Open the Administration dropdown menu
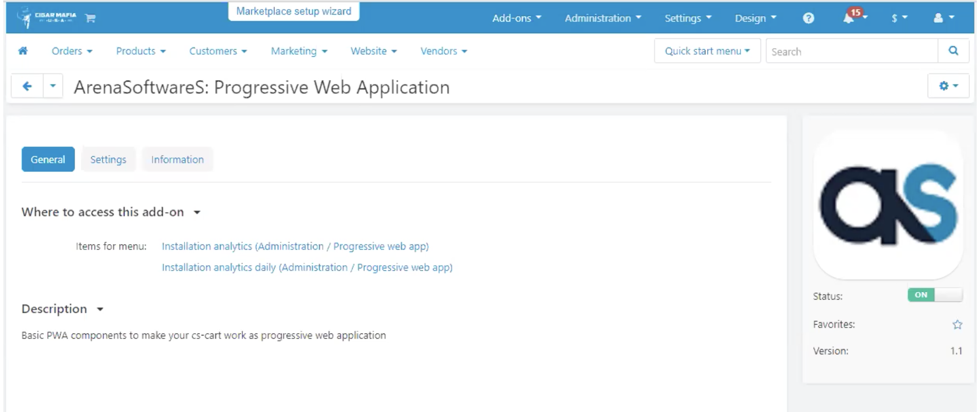980x412 pixels. [x=603, y=18]
